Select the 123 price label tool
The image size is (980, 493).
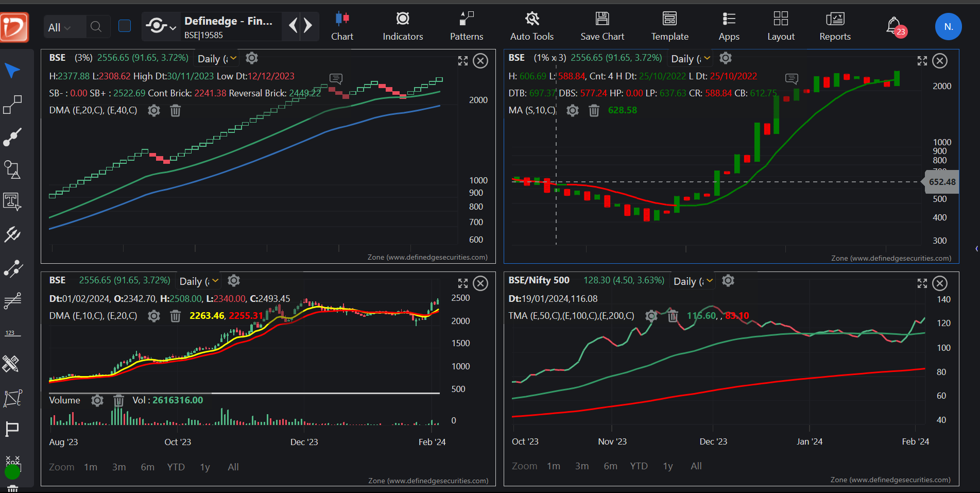[12, 333]
